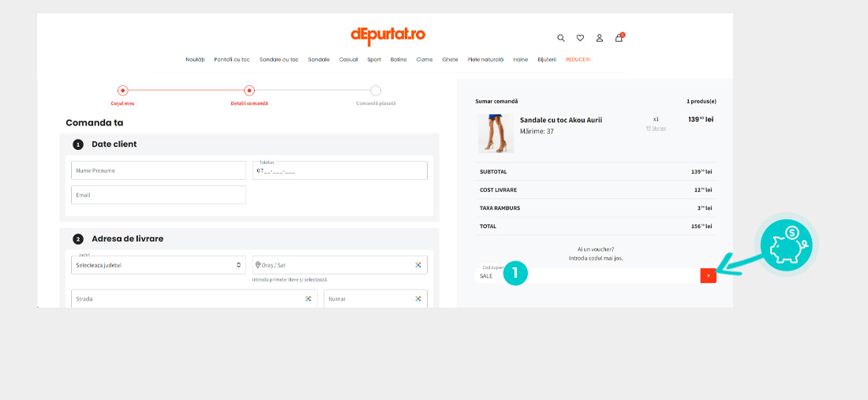The width and height of the screenshot is (868, 400).
Task: Open the wishlist heart icon
Action: 580,38
